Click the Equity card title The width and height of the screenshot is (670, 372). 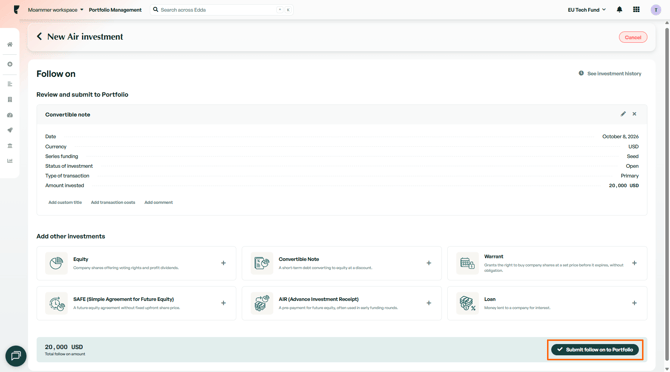[80, 259]
